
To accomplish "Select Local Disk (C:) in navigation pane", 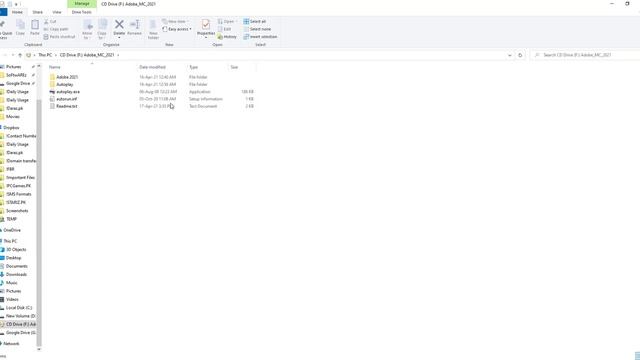I will (18, 307).
